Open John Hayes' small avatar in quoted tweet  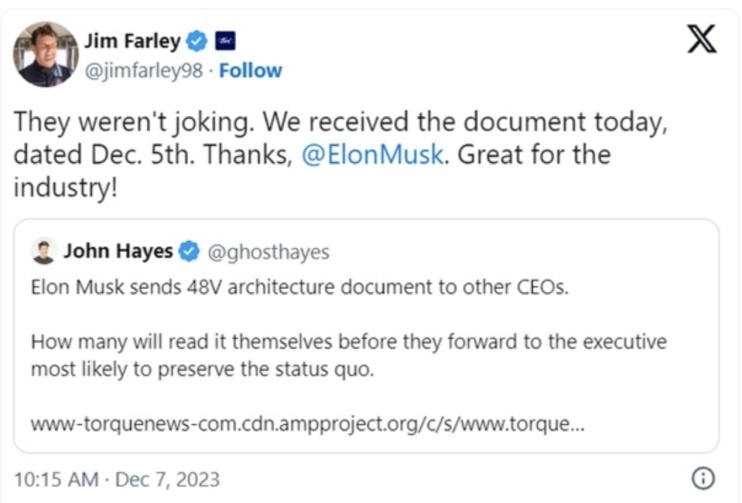(x=43, y=251)
